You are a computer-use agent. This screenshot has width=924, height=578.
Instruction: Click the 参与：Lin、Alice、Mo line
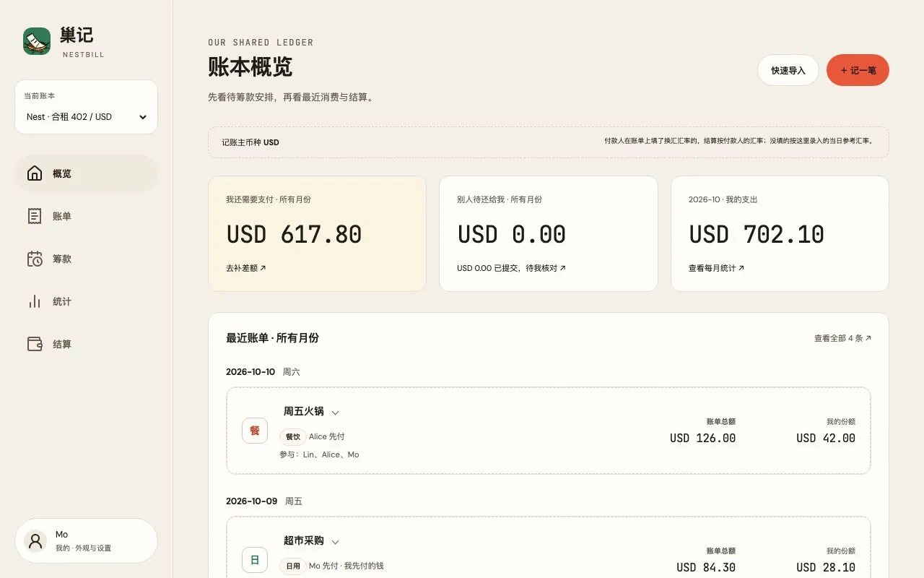coord(319,454)
